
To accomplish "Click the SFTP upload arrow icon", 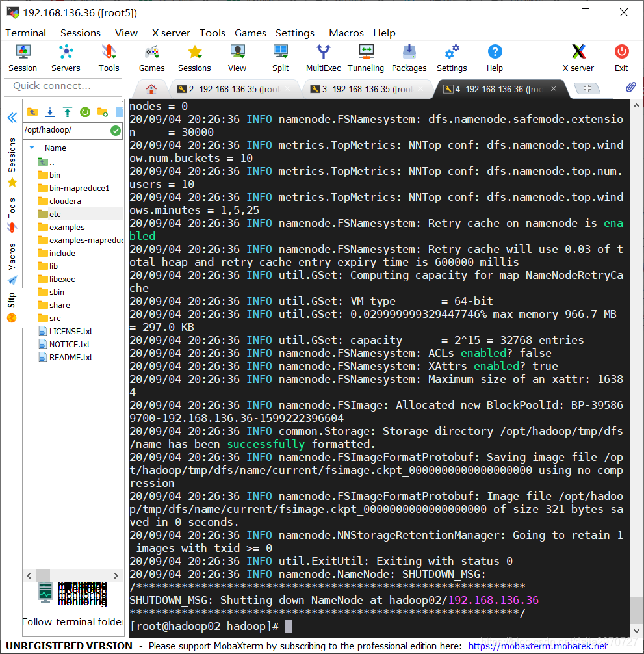I will pos(68,112).
